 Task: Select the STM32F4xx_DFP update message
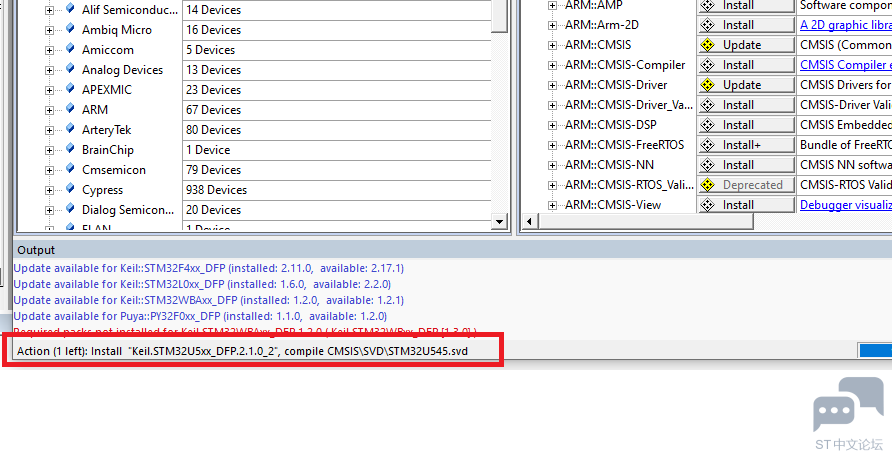coord(208,268)
